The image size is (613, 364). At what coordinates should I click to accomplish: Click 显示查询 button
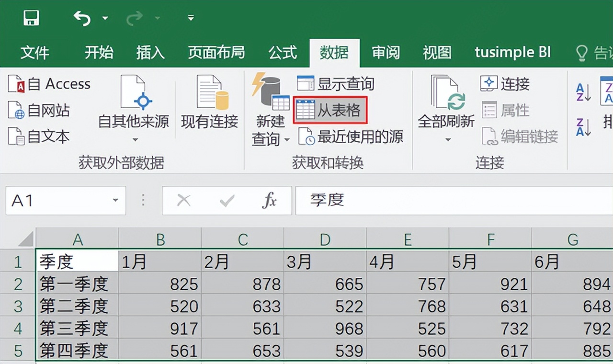[335, 84]
